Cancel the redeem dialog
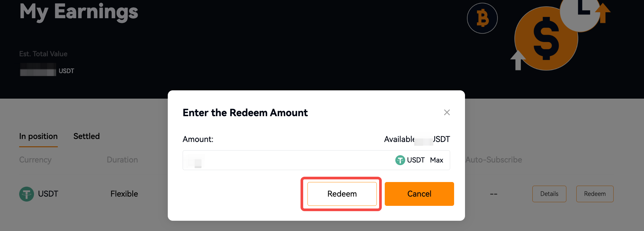This screenshot has width=644, height=231. click(x=419, y=194)
